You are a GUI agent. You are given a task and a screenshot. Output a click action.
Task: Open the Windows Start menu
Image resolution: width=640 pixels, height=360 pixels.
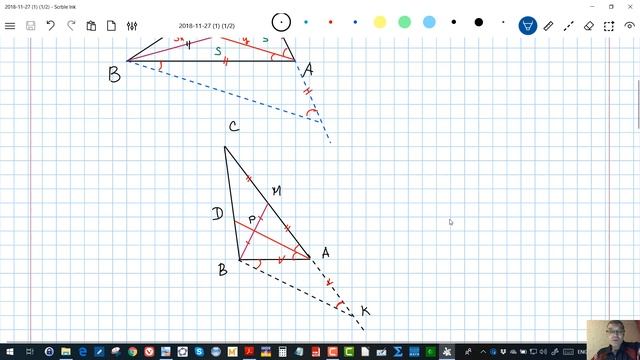(x=10, y=351)
